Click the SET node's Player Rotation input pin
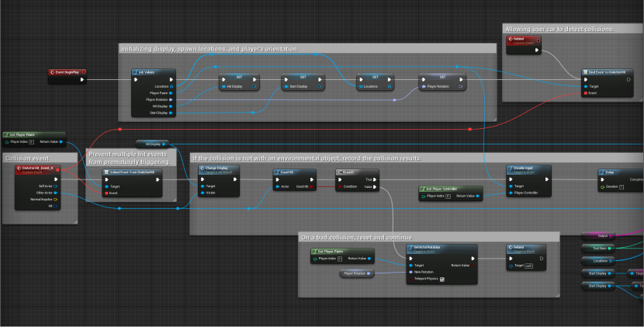 tap(424, 87)
